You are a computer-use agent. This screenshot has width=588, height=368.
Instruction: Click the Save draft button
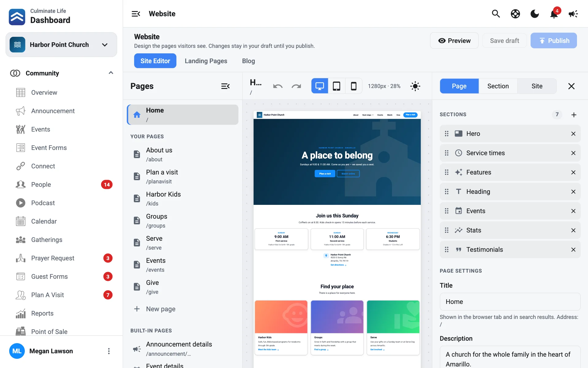(x=504, y=40)
